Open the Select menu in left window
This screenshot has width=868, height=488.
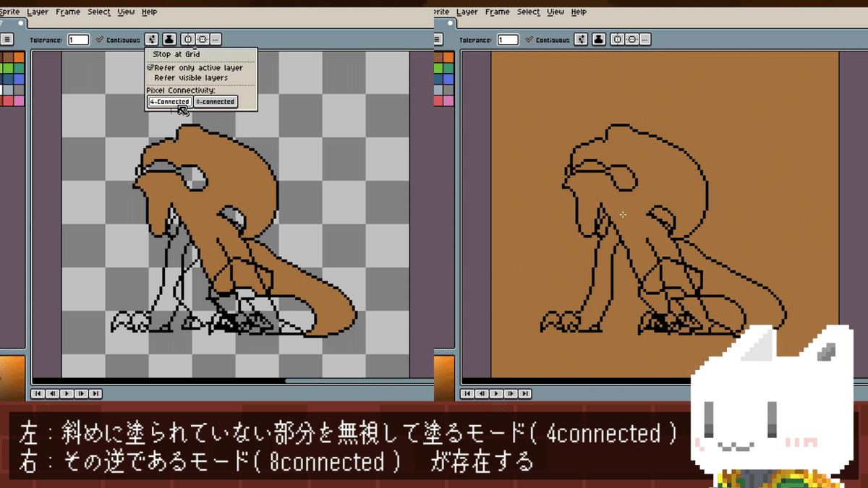(x=99, y=12)
